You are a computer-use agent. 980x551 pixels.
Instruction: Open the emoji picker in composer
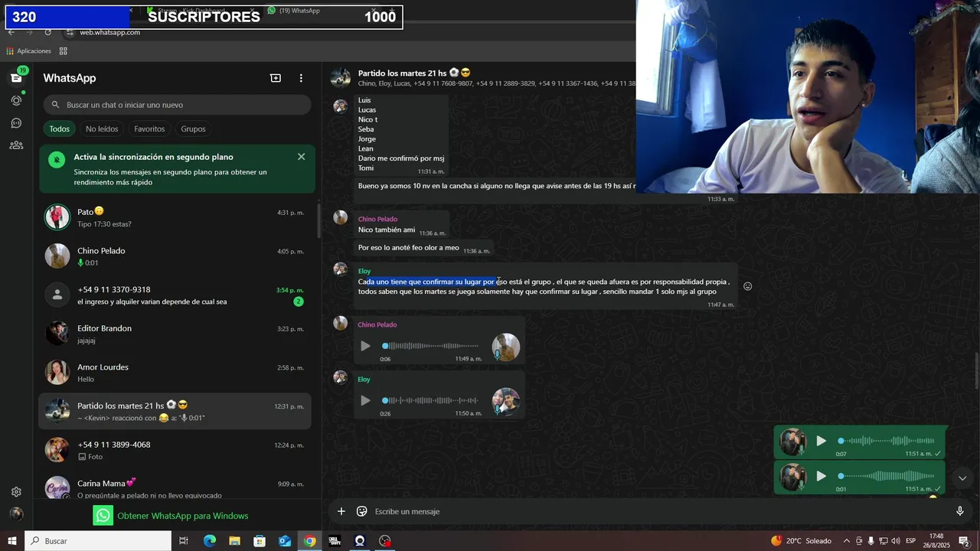[x=362, y=511]
